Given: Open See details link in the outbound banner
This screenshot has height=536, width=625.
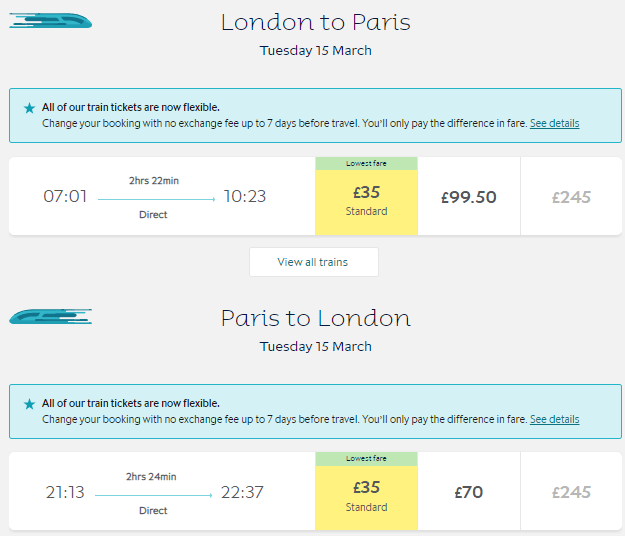Looking at the screenshot, I should (x=554, y=124).
